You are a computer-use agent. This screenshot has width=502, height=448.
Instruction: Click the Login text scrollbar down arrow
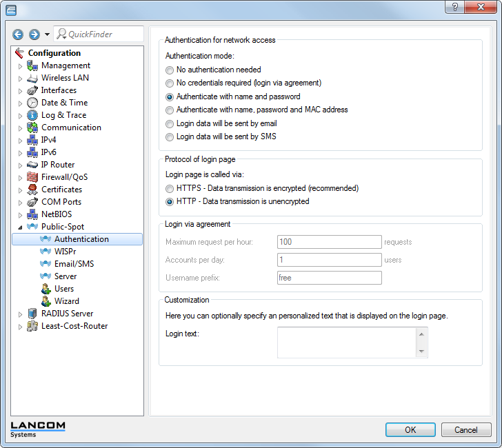tap(421, 352)
